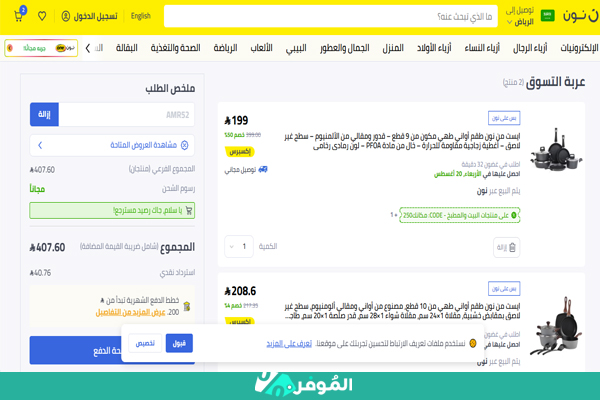Screen dimensions: 600x400
Task: Click the price 208.6 of second product
Action: [x=240, y=291]
